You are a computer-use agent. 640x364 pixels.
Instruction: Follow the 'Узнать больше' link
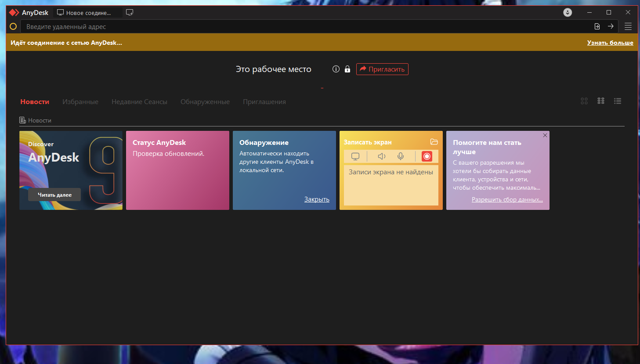point(610,43)
